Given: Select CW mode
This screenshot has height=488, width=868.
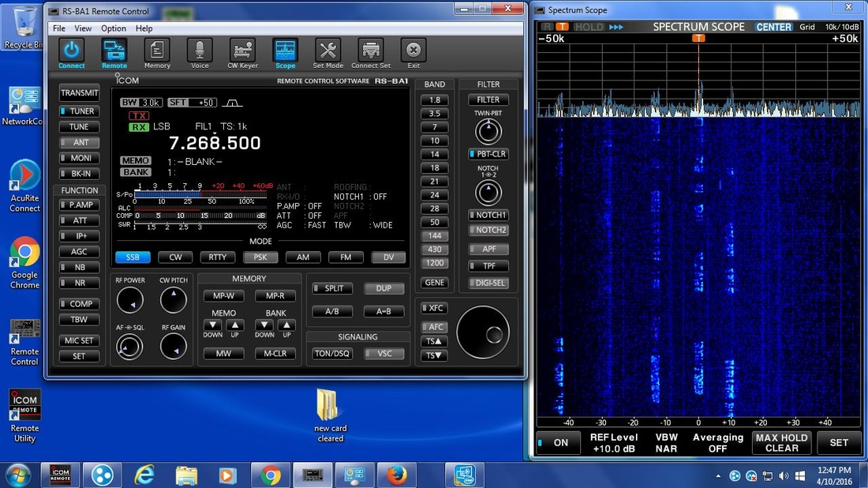Looking at the screenshot, I should (x=175, y=257).
